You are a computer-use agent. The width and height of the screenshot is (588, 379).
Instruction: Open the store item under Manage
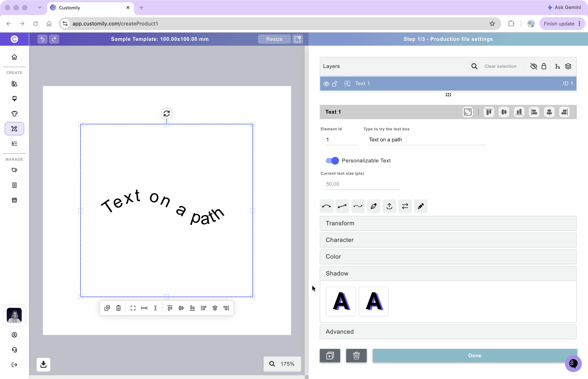coord(15,200)
